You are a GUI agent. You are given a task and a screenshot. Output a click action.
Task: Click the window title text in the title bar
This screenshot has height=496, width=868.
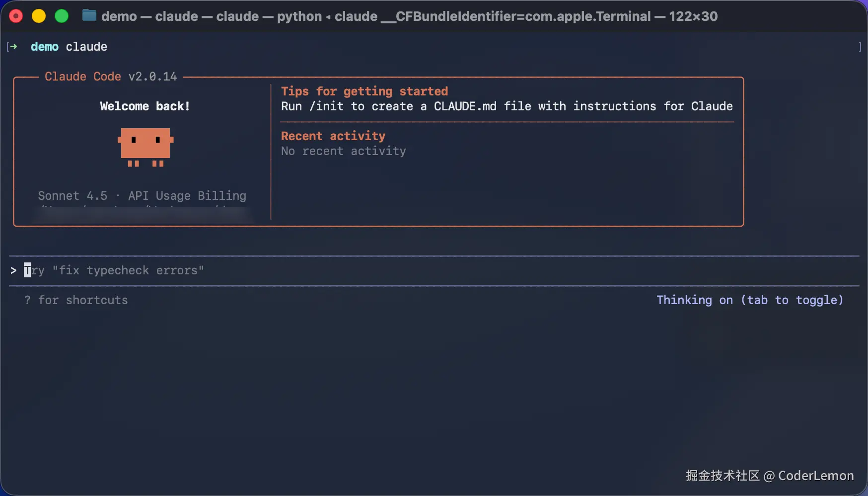[409, 16]
